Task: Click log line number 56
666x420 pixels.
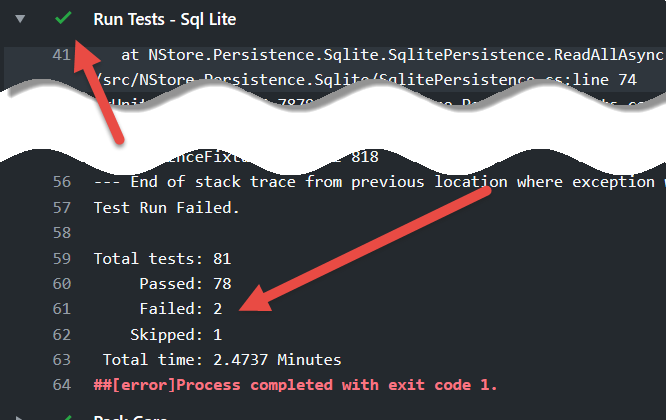Action: tap(62, 182)
